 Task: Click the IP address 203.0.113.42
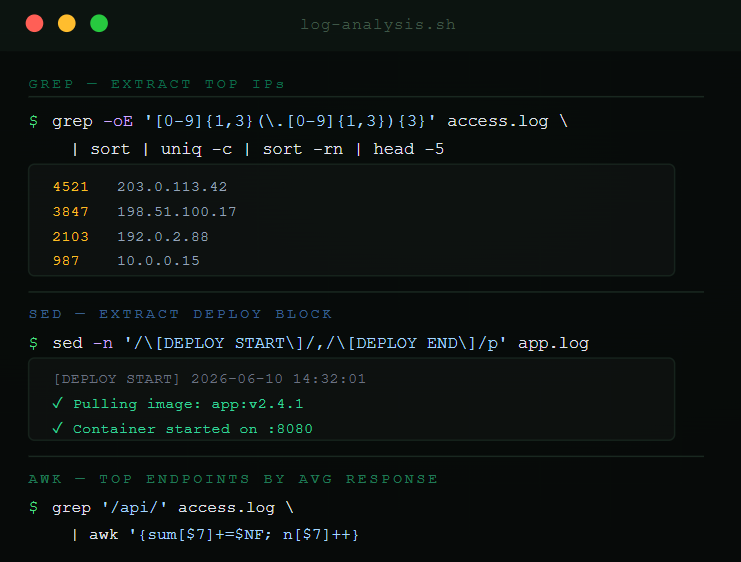(x=172, y=187)
